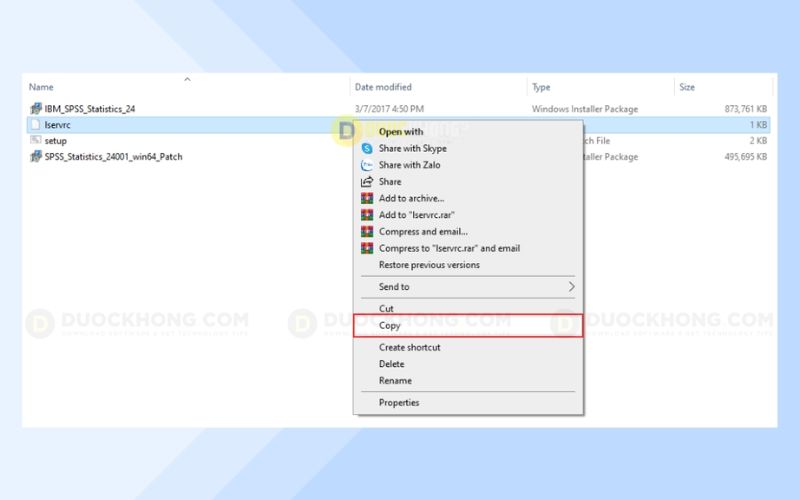Click WinRAR icon beside Compress to "lservrc.rar" and email

click(x=367, y=248)
